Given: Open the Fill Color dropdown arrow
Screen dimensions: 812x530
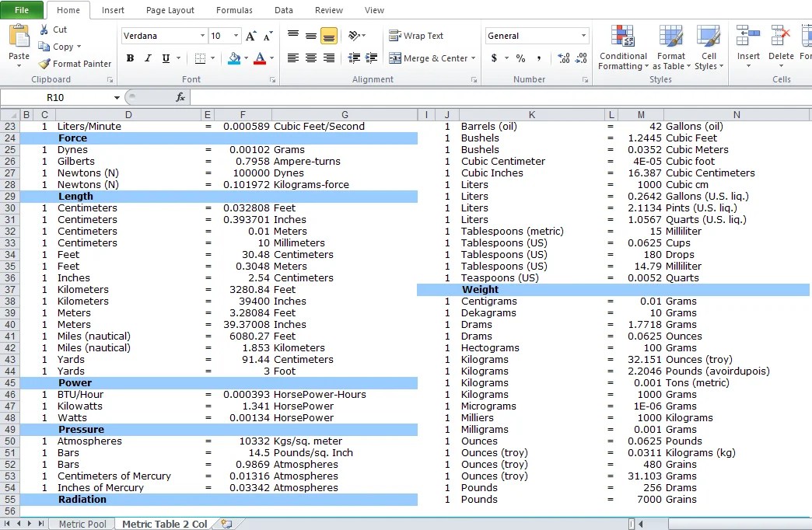Looking at the screenshot, I should click(x=244, y=58).
